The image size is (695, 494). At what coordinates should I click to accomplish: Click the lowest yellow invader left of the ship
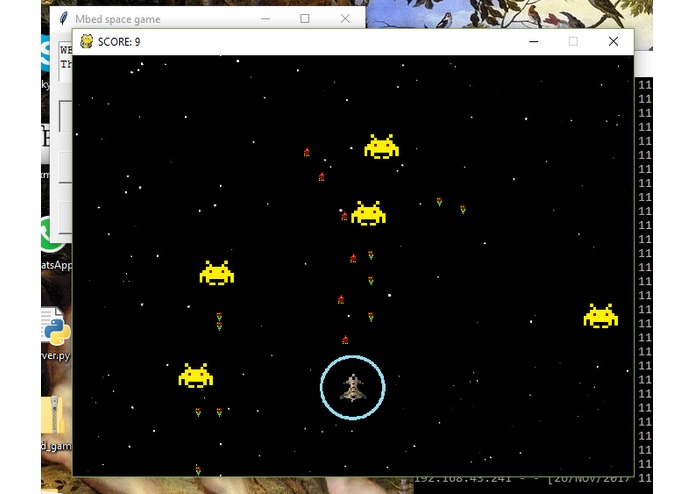[x=195, y=376]
